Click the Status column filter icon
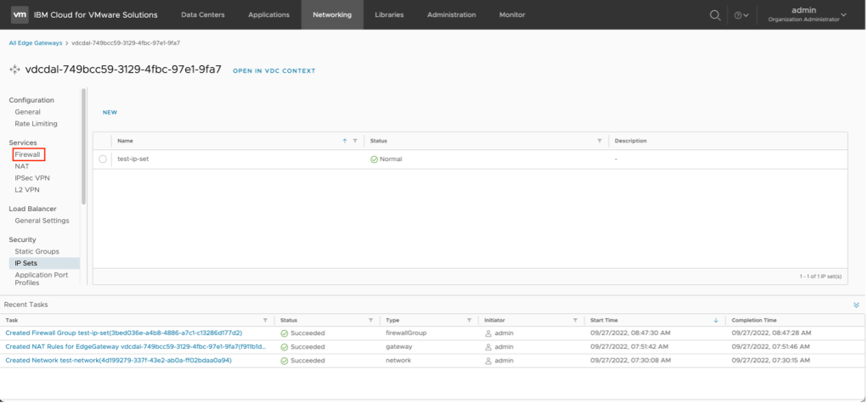868x403 pixels. point(600,141)
